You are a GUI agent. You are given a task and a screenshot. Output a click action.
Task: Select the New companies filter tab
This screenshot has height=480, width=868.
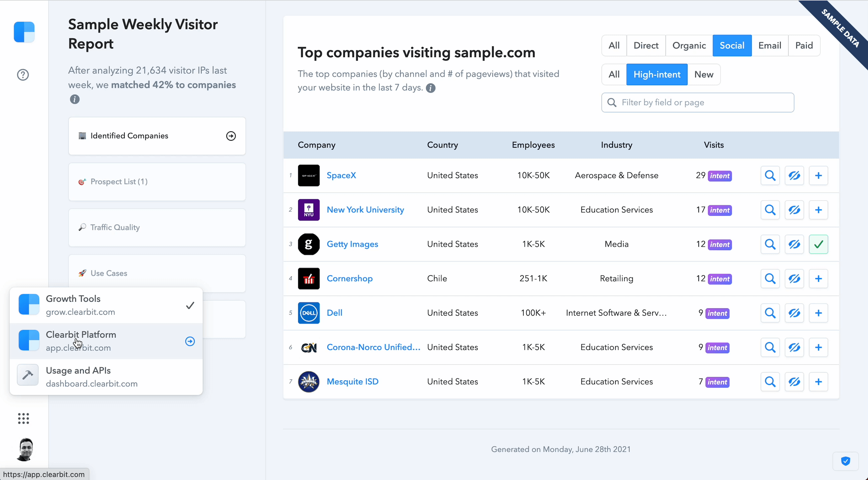coord(704,74)
